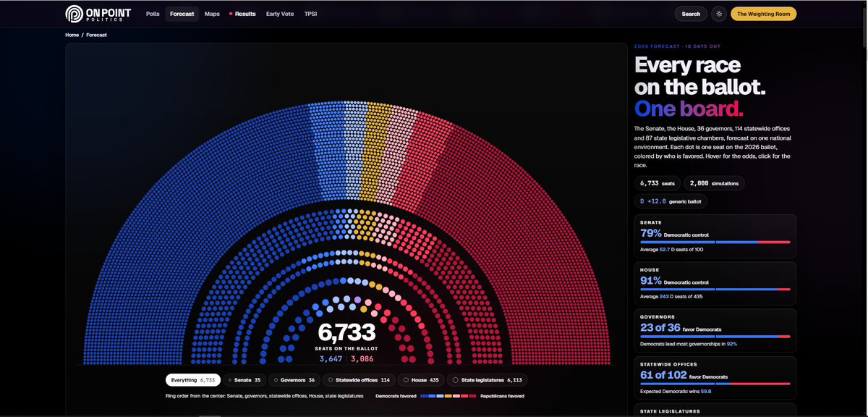This screenshot has height=417, width=868.
Task: Open the Results nav item
Action: [244, 14]
